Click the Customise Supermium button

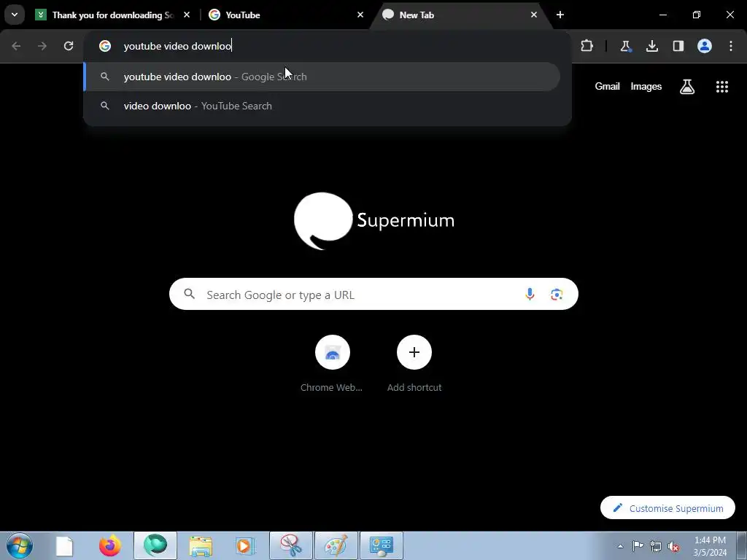[667, 508]
